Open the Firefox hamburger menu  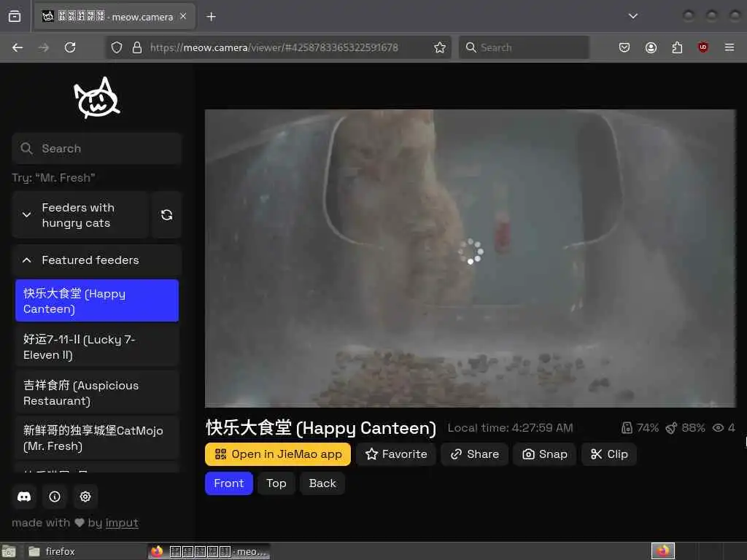point(729,47)
